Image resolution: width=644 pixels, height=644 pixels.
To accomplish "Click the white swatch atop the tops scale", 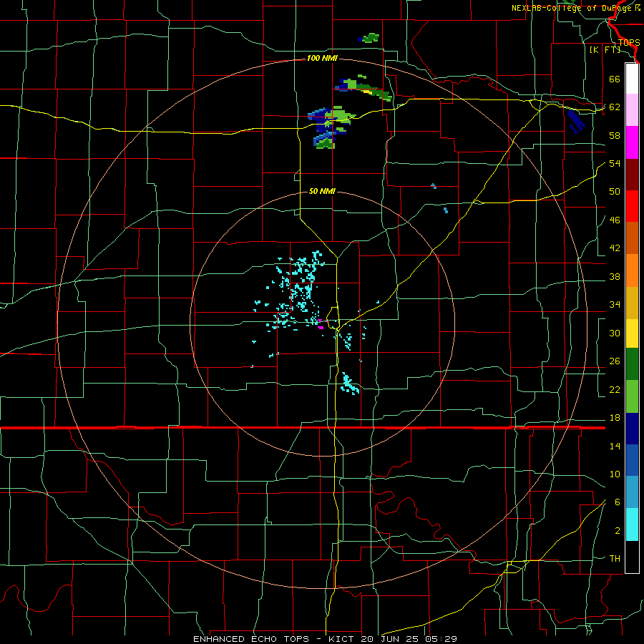I will 632,79.
